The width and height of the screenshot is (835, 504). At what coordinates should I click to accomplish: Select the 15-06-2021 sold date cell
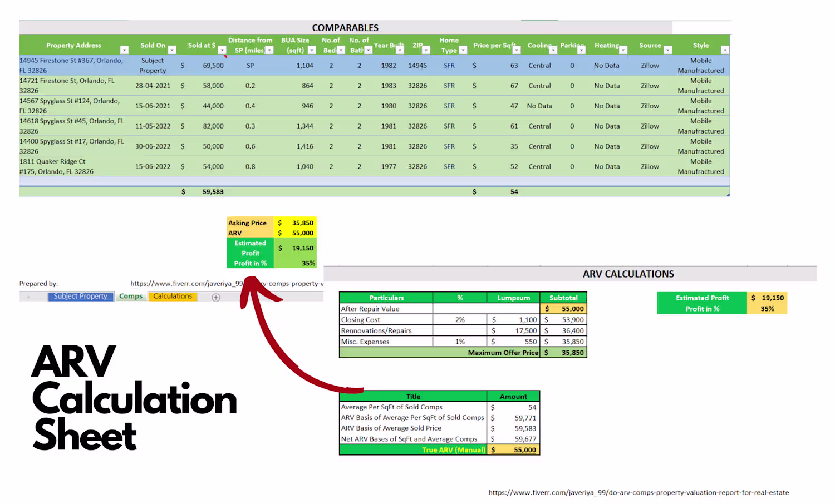click(153, 106)
